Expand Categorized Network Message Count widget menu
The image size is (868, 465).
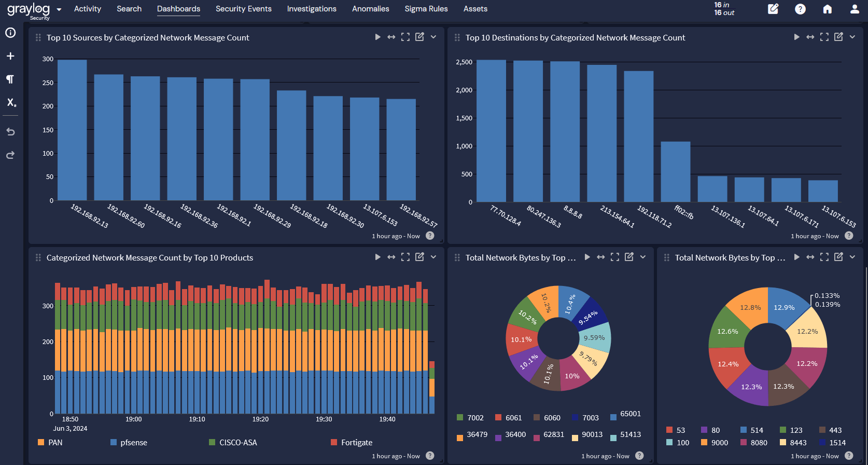pos(433,257)
